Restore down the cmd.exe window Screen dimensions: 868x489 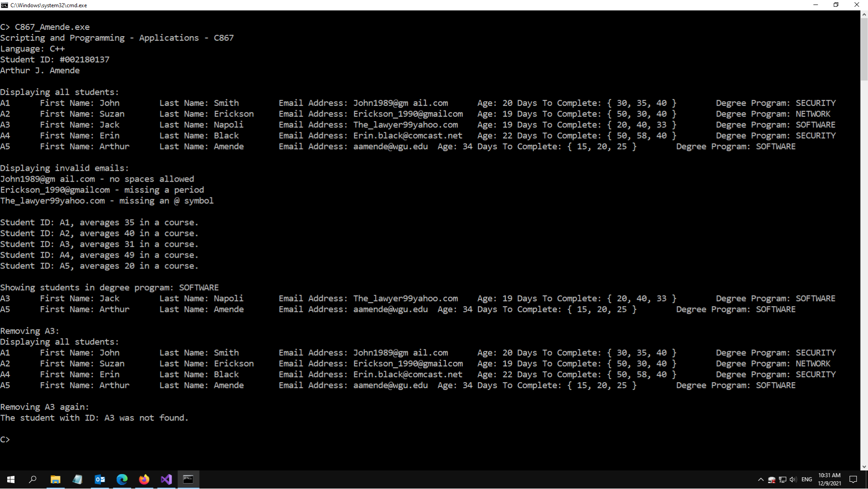pos(836,5)
